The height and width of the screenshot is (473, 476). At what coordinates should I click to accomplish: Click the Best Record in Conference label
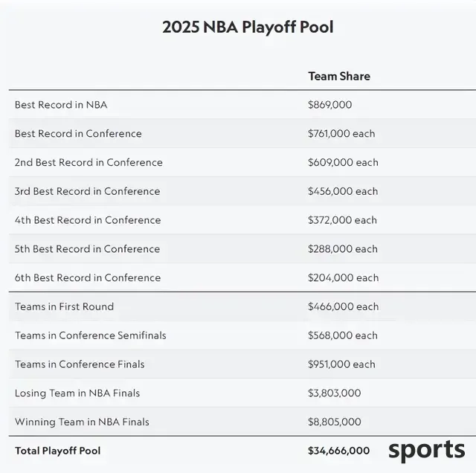point(78,134)
